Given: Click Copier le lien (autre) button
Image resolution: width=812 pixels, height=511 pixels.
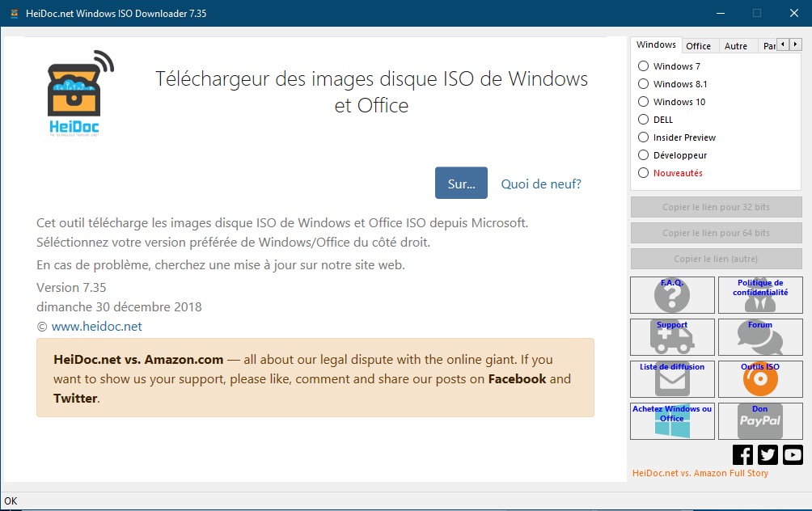Looking at the screenshot, I should [717, 259].
